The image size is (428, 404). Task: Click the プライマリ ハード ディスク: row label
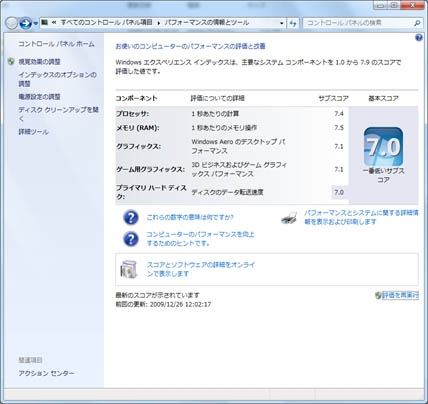[151, 192]
